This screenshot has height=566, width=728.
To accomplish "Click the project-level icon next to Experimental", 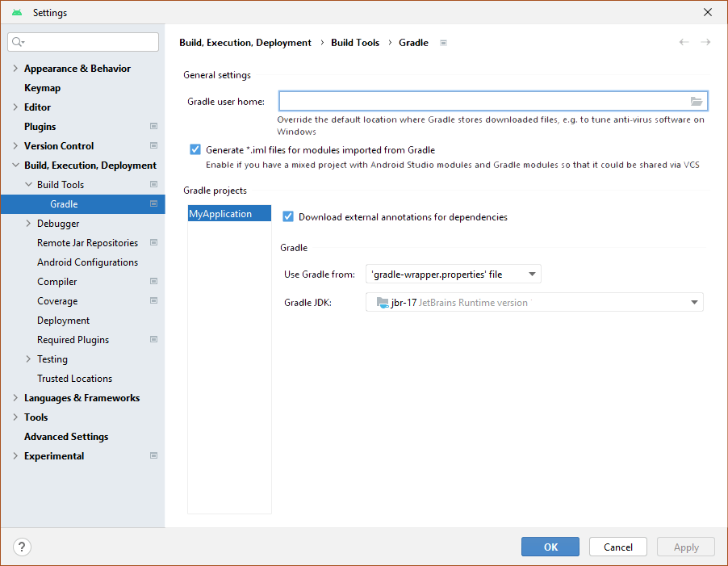I will click(153, 455).
